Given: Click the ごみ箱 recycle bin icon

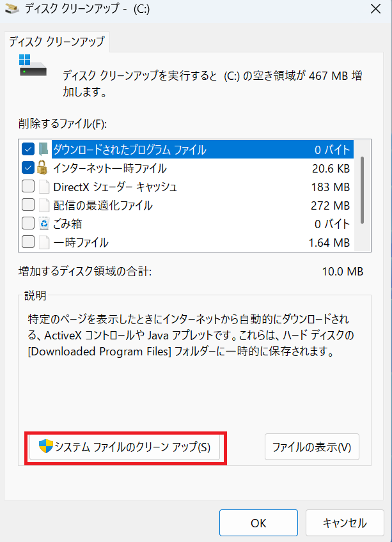Looking at the screenshot, I should pos(43,224).
